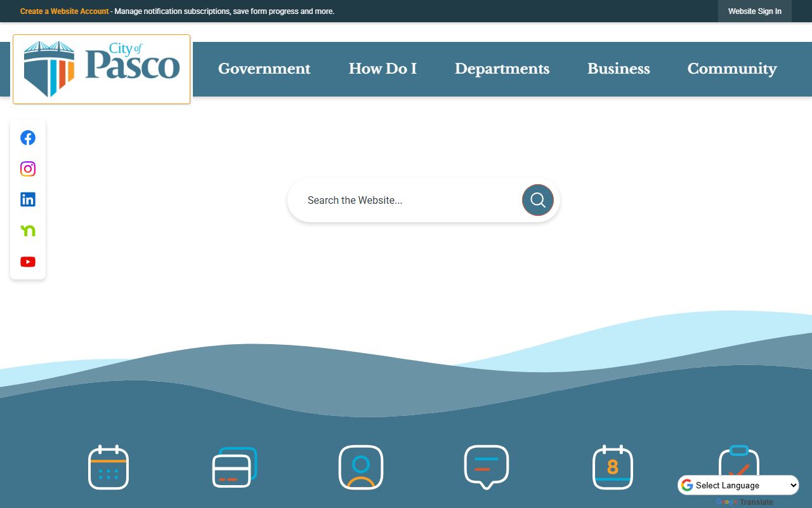Click into the Search the Website field
812x508 pixels.
click(406, 200)
